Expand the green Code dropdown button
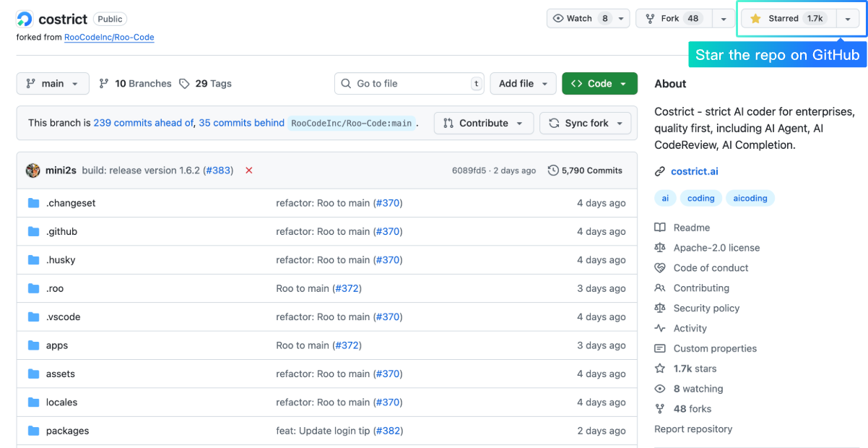This screenshot has width=868, height=448. [x=599, y=84]
